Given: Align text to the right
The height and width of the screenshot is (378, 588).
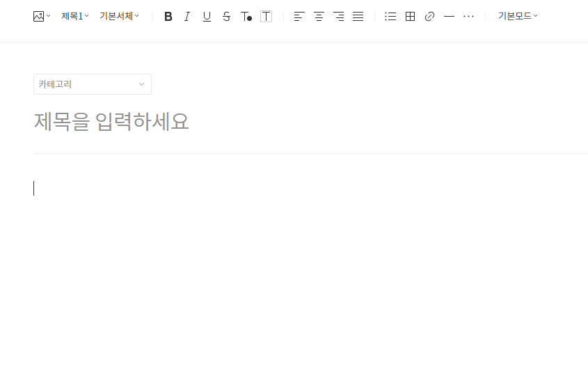Looking at the screenshot, I should [339, 17].
